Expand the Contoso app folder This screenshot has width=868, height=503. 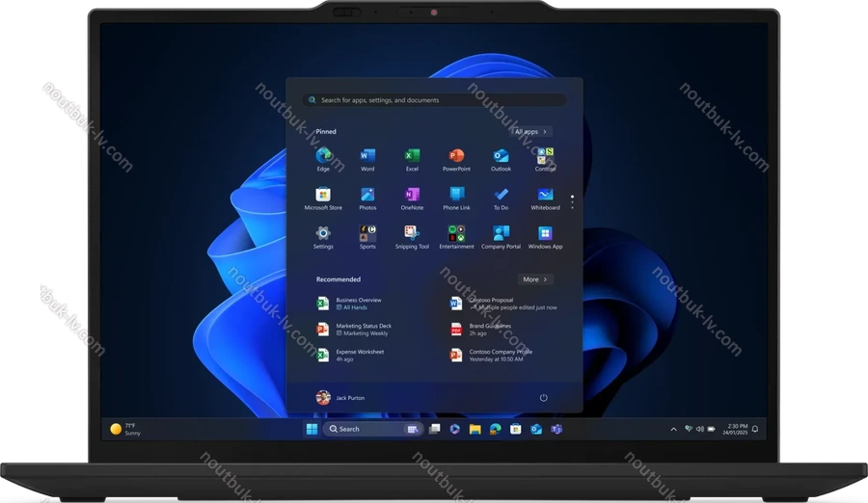tap(545, 156)
